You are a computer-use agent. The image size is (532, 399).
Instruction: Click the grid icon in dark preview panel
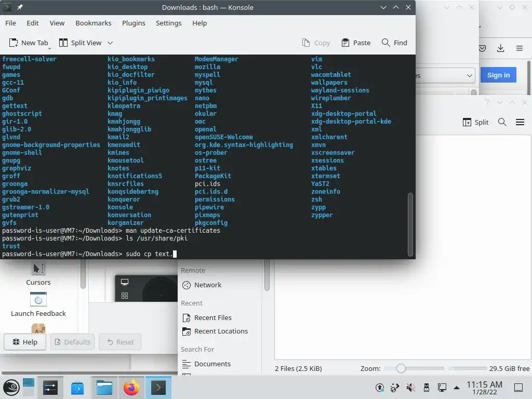[x=125, y=296]
